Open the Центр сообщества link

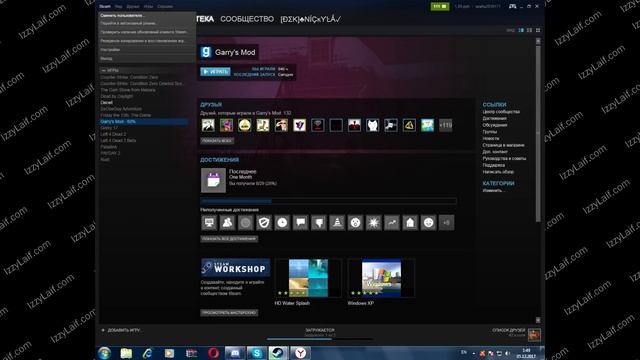501,111
